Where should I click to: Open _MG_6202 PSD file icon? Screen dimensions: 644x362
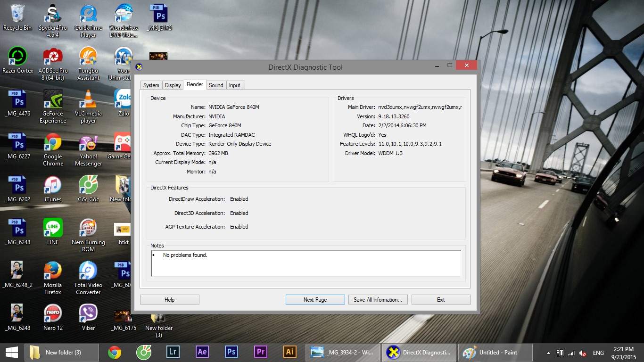click(x=17, y=189)
